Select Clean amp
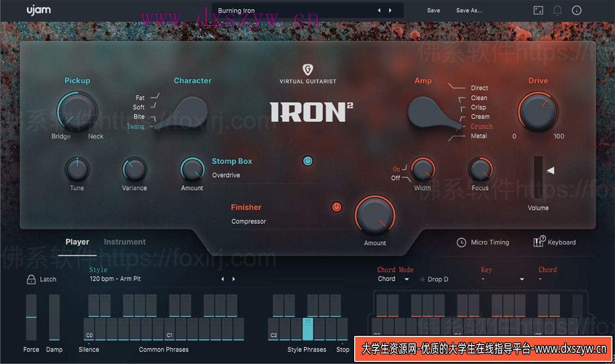 tap(479, 98)
